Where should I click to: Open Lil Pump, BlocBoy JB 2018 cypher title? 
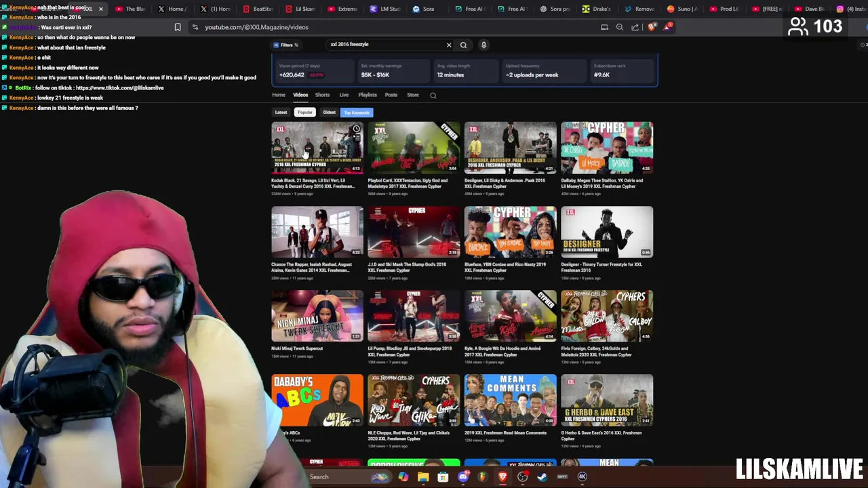pos(410,351)
